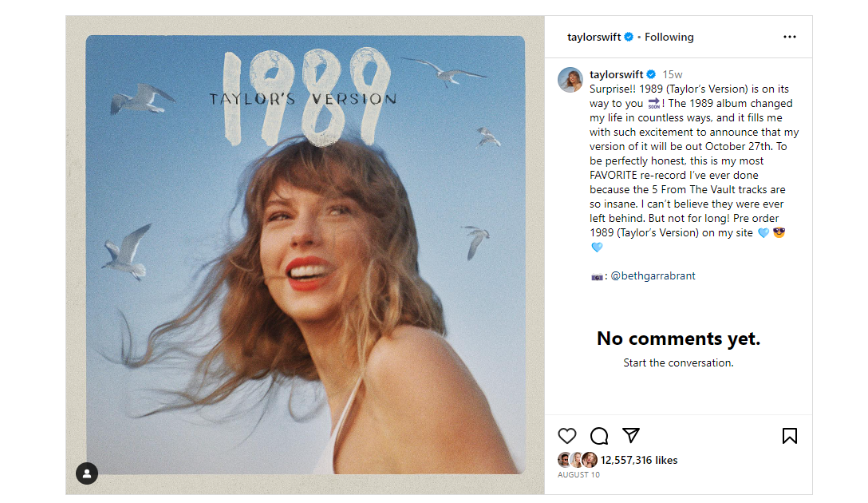
Task: Save the post using the bookmark icon
Action: pos(789,436)
